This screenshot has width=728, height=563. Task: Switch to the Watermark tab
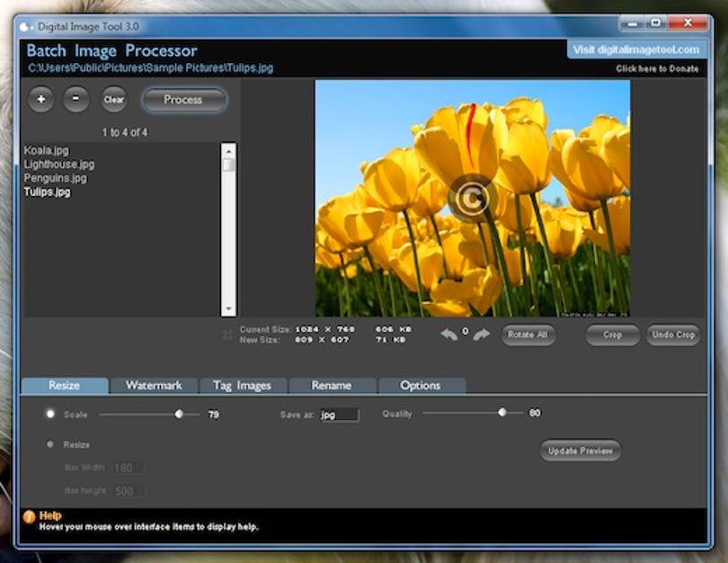154,386
